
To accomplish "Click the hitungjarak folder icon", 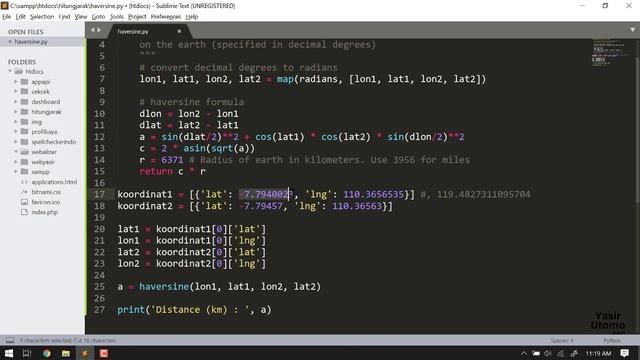I will [x=24, y=111].
